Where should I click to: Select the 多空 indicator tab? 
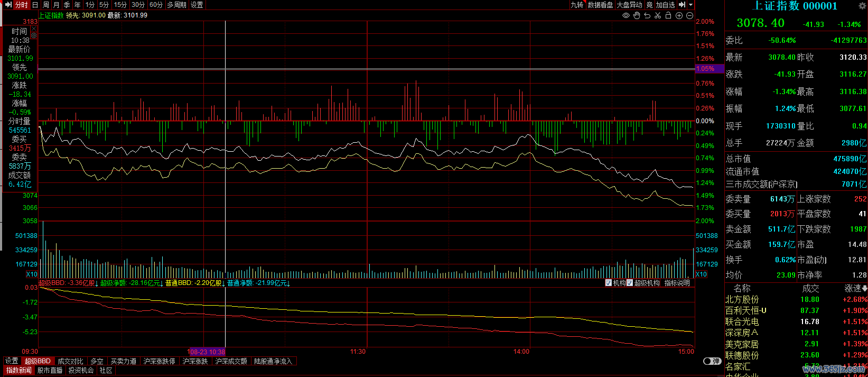point(97,361)
